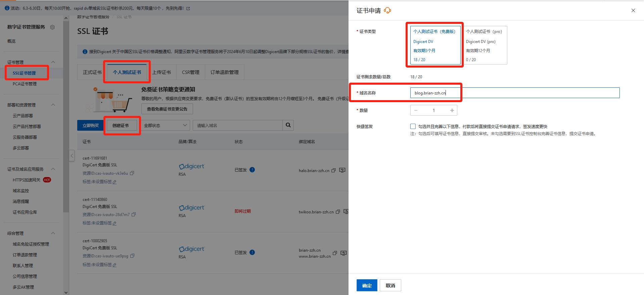Viewport: 644px width, 295px height.
Task: Collapse 综合管理 sidebar section
Action: point(53,233)
